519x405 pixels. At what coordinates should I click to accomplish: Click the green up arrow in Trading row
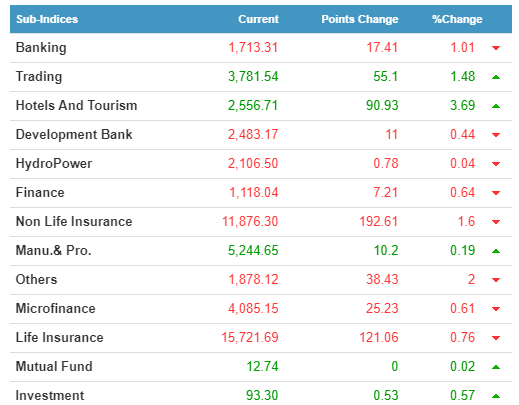(496, 77)
